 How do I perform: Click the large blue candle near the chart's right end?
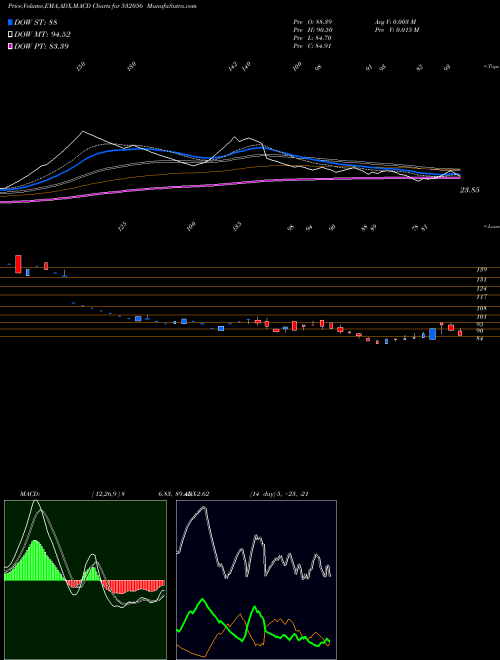coord(432,334)
